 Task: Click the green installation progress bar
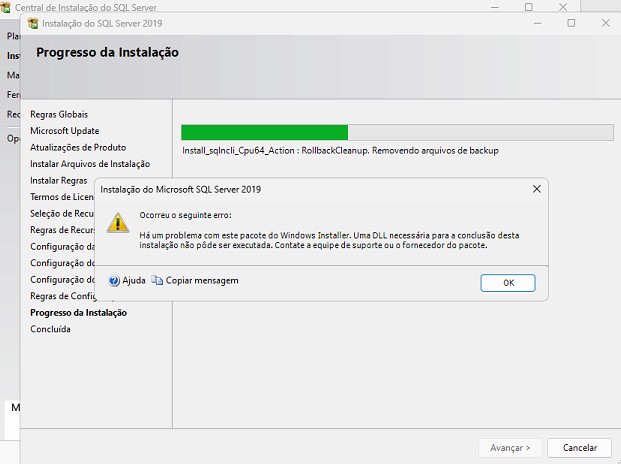point(397,132)
